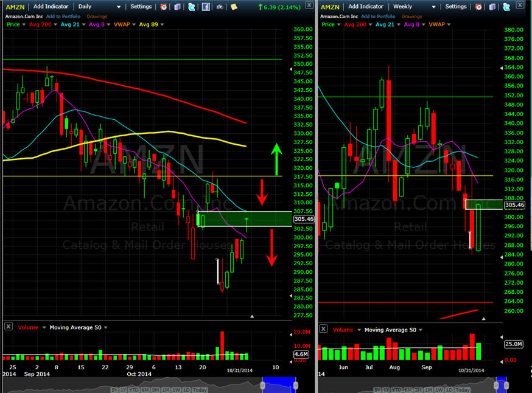Viewport: 532px width, 393px height.
Task: Click the Twitter icon in weekly chart toolbar
Action: pyautogui.click(x=506, y=7)
